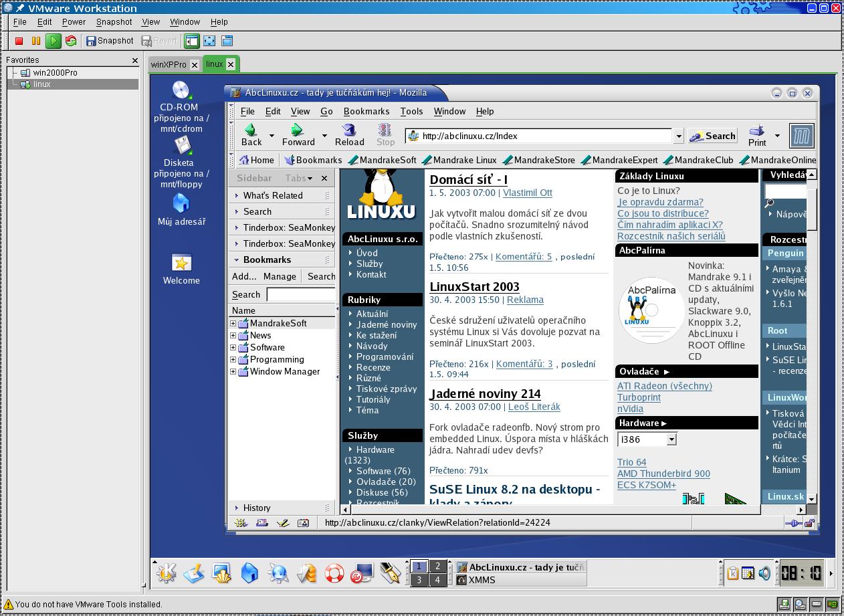Click the horizontal scrollbar right arrow
This screenshot has height=616, width=844.
tap(802, 510)
